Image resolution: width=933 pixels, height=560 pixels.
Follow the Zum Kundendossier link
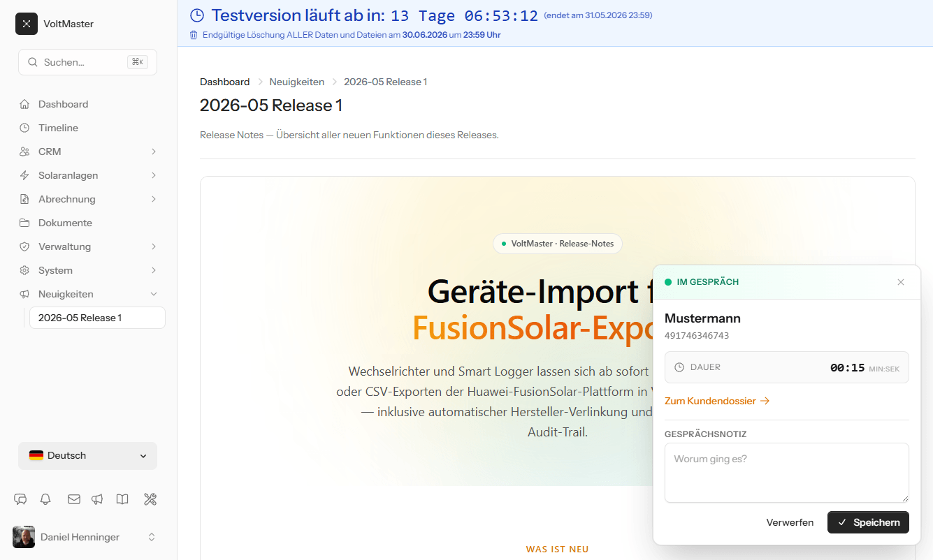[x=717, y=401]
